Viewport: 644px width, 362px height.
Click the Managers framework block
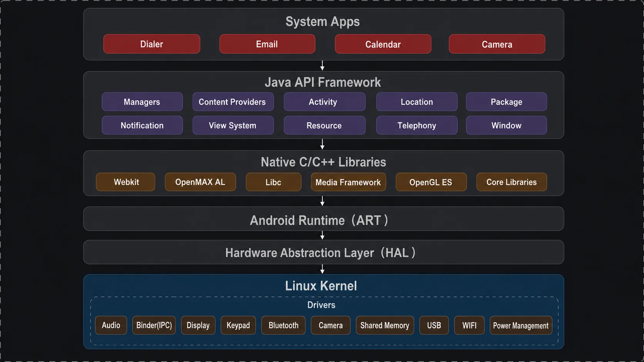(x=142, y=102)
